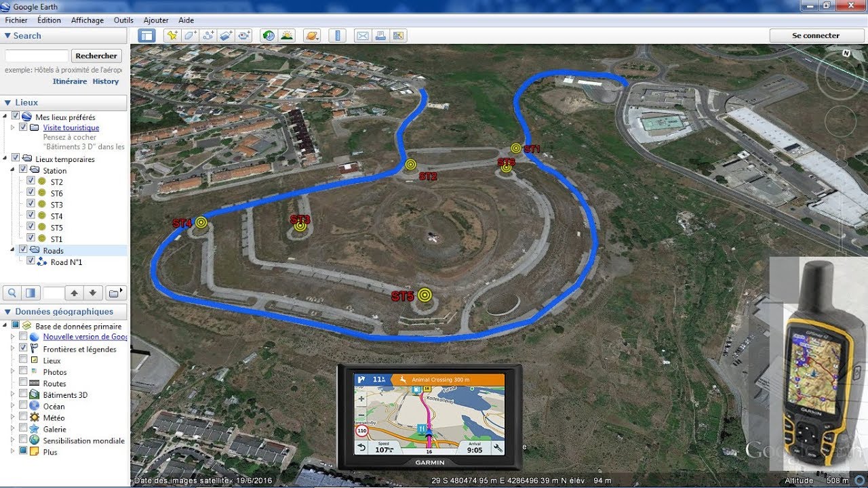Open the add folder dropdown button
Viewport: 868px width, 488px height.
coord(117,293)
